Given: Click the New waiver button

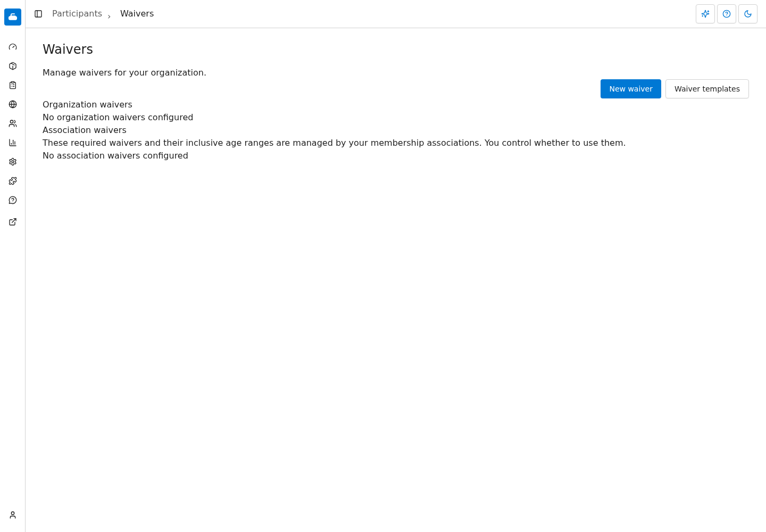Looking at the screenshot, I should point(631,89).
